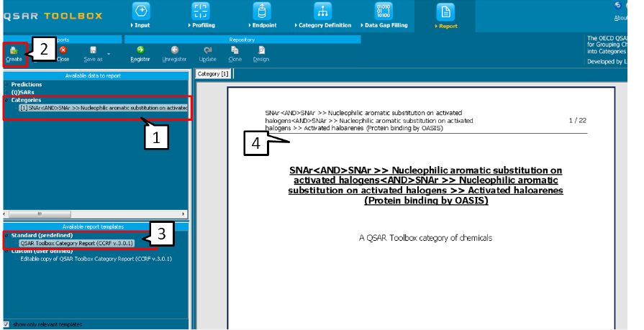Viewport: 644px width, 330px height.
Task: Click the Repository group header
Action: (x=242, y=40)
